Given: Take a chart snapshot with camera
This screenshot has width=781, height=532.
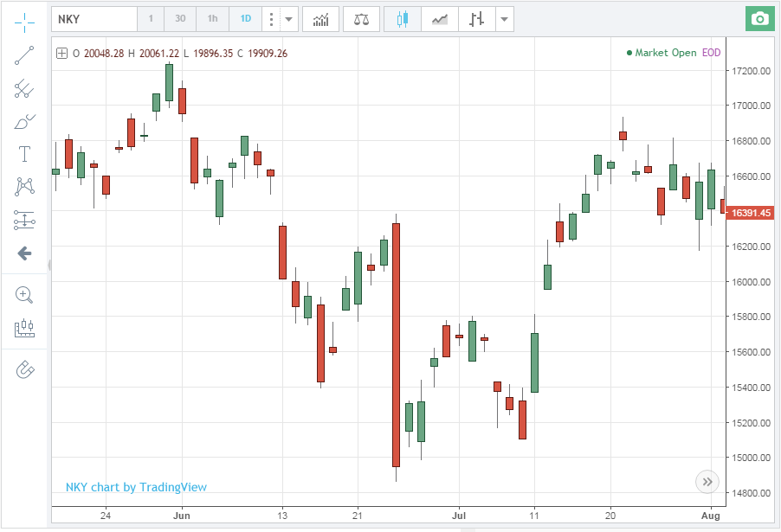Looking at the screenshot, I should (x=759, y=19).
